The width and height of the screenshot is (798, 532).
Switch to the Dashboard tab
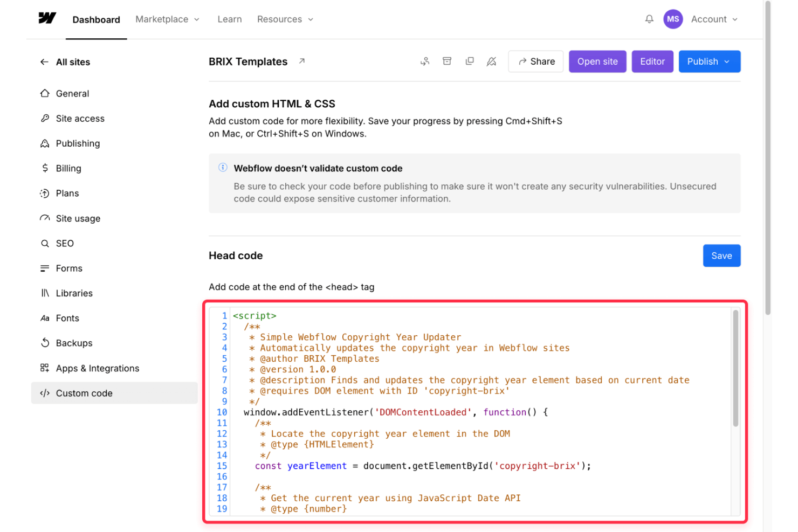(96, 19)
